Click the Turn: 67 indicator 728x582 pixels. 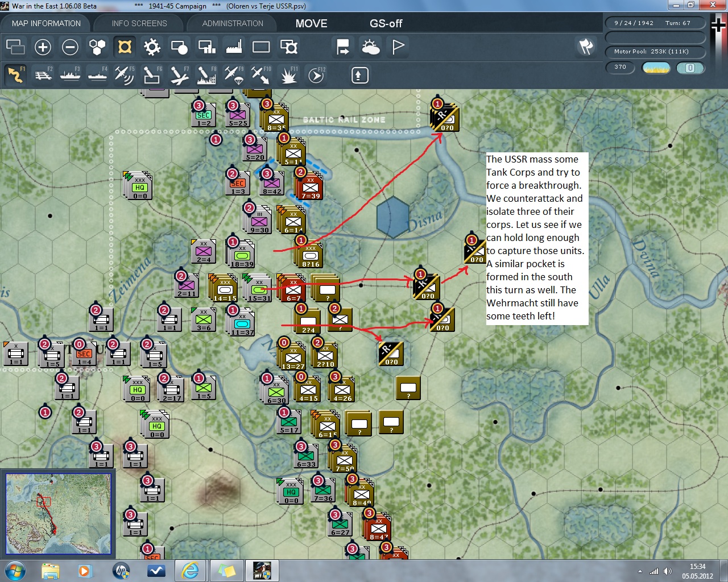(x=677, y=23)
